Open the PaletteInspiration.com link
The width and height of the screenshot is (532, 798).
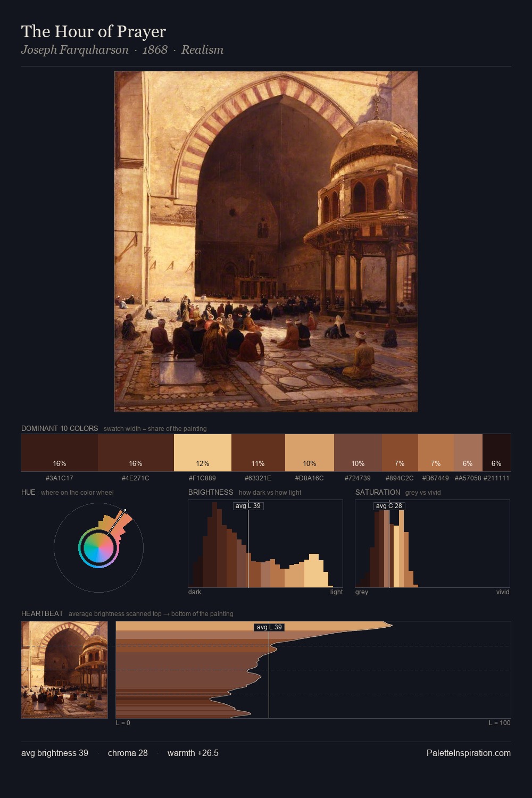(469, 753)
